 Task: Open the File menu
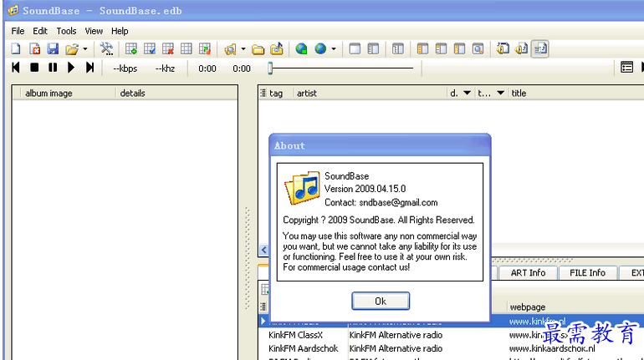(18, 31)
